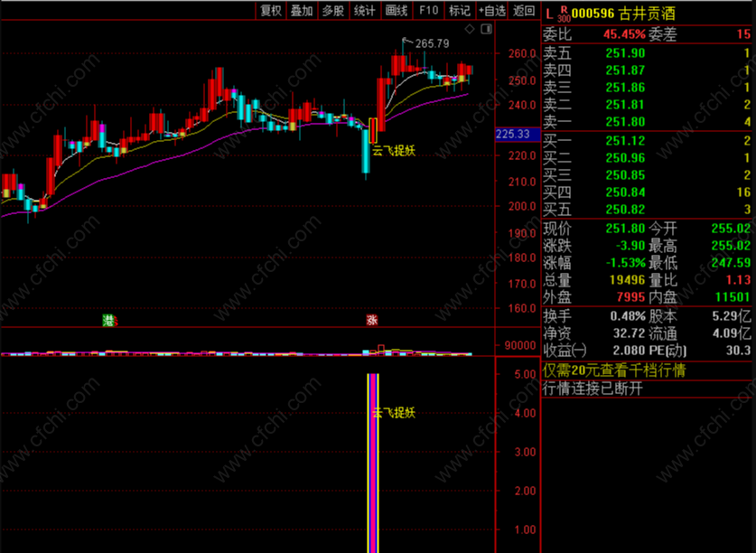Screen dimensions: 756x553
Task: Open the 多股 multi-stock view
Action: pos(333,11)
